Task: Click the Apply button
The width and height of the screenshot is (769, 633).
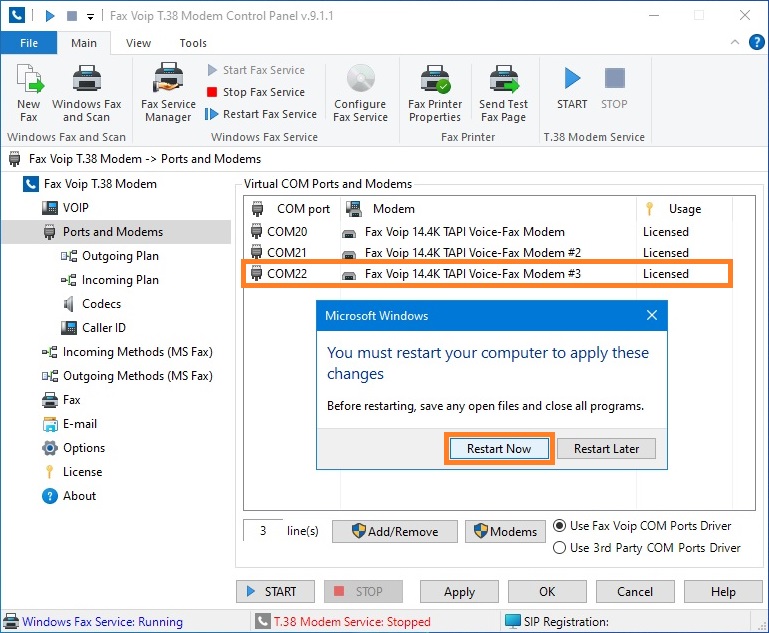Action: pyautogui.click(x=459, y=592)
